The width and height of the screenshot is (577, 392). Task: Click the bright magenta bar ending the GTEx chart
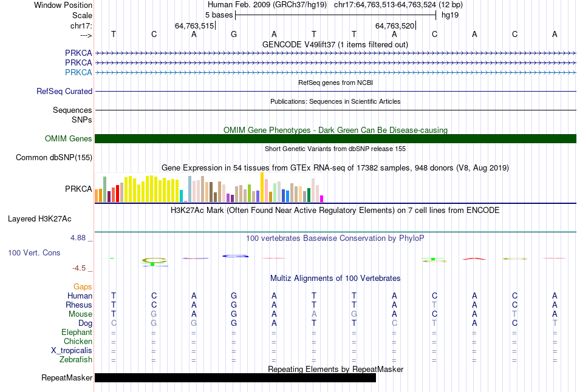322,198
